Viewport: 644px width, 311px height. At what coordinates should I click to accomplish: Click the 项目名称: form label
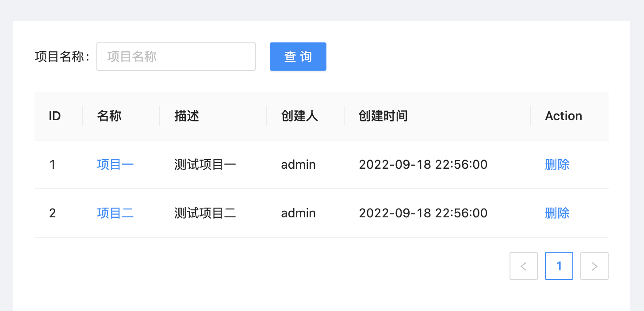(x=62, y=57)
